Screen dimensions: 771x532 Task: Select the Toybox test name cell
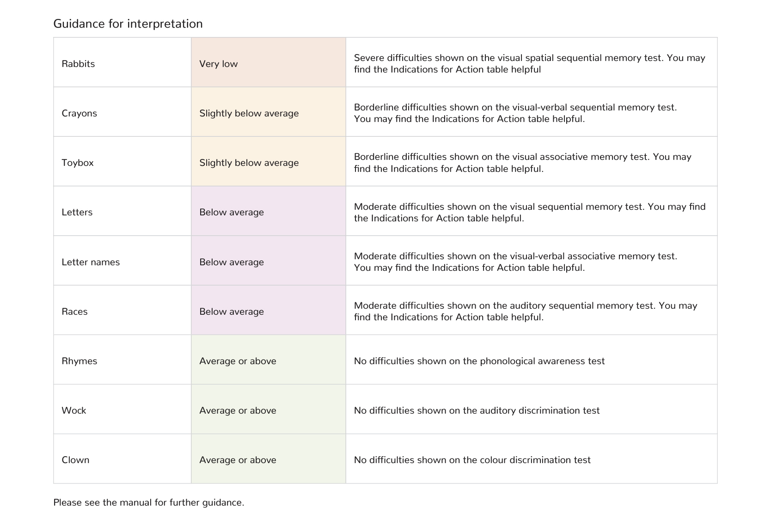coord(122,161)
